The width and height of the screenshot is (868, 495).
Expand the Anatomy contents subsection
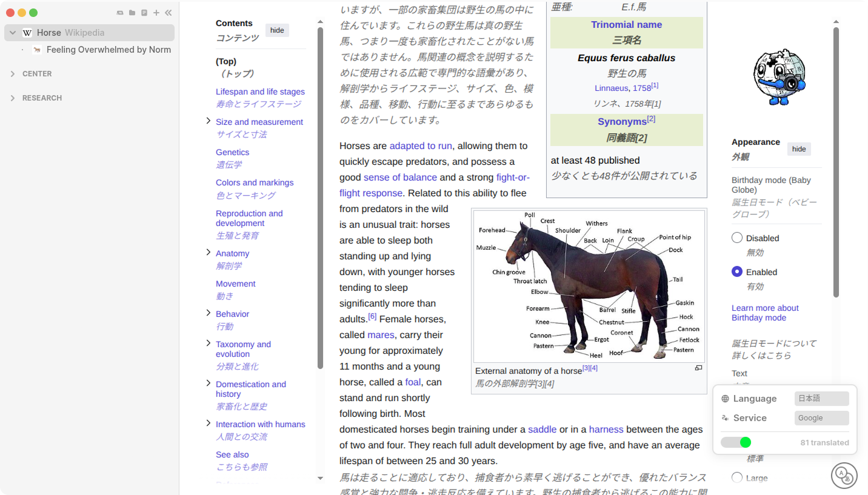pyautogui.click(x=209, y=252)
